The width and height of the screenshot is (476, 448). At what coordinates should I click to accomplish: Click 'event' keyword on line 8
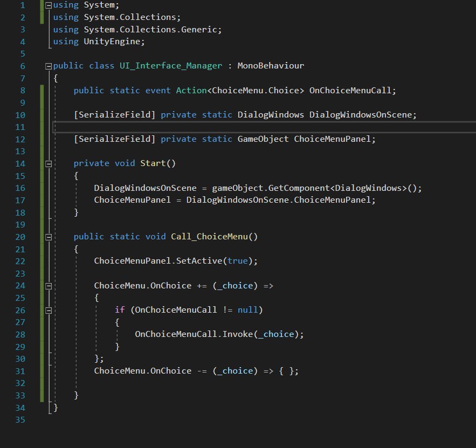(158, 91)
